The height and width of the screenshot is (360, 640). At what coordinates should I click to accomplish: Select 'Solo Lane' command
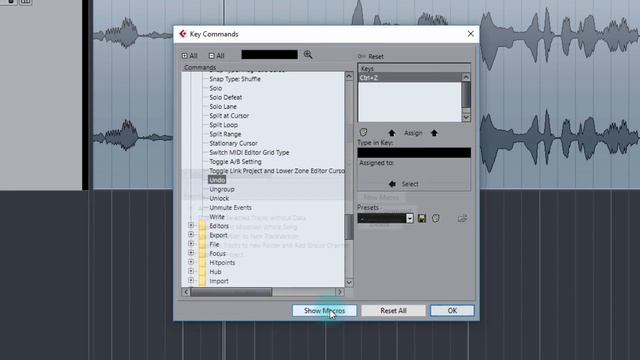[x=223, y=107]
